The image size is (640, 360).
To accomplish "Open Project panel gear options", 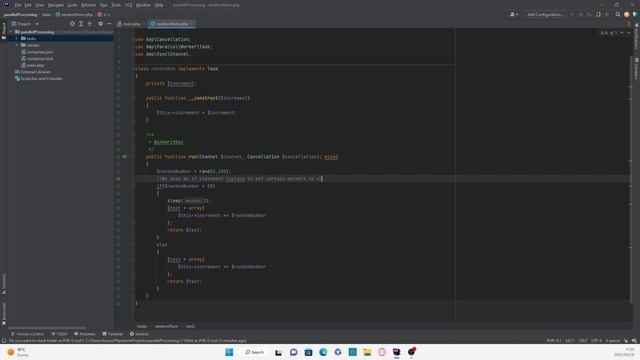I will 100,24.
